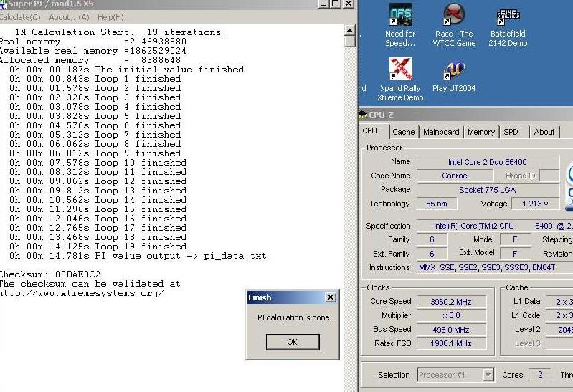Click the Cores value 2

540,375
